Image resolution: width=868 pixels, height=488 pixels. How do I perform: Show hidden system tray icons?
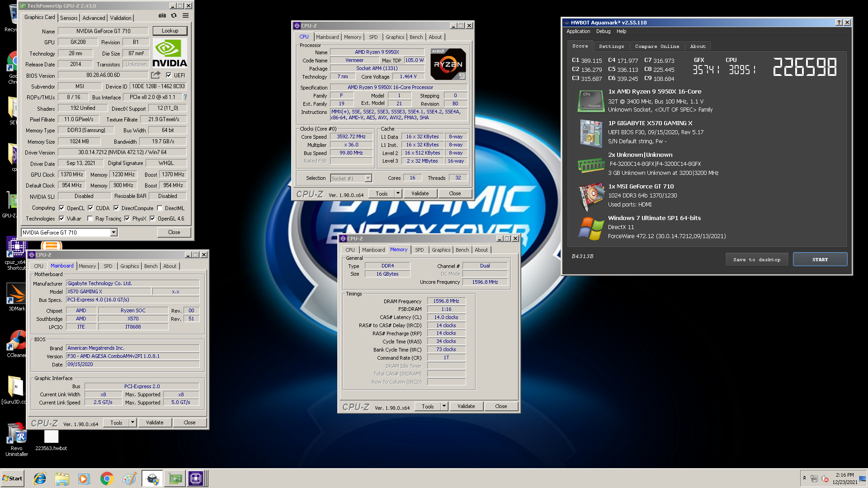(x=804, y=478)
